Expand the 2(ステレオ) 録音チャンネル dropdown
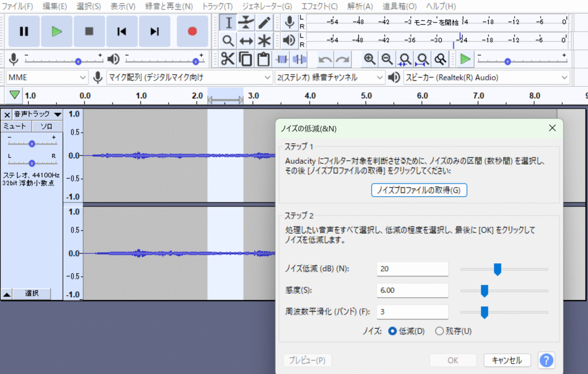 (x=330, y=77)
